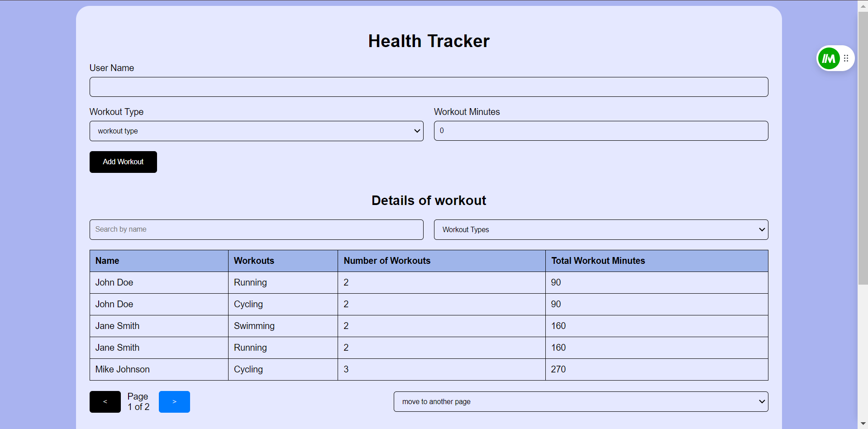This screenshot has width=868, height=429.
Task: Click the Search by name field
Action: click(x=257, y=230)
